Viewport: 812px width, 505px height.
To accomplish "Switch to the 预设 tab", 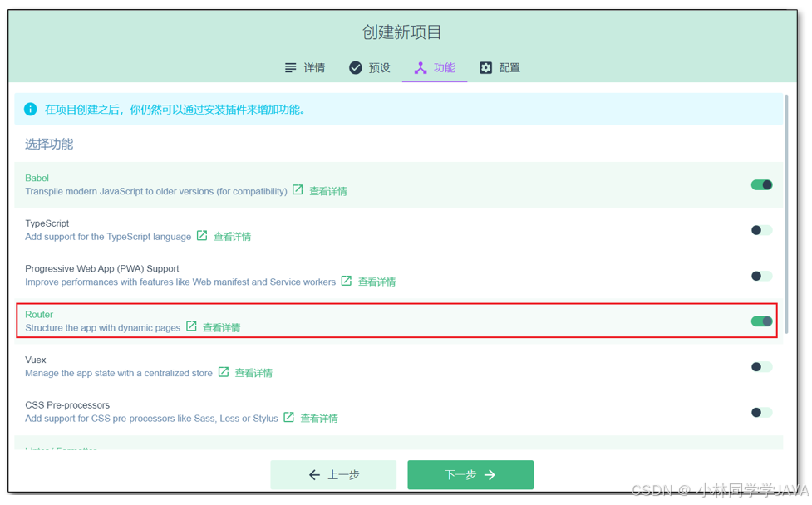I will coord(369,68).
